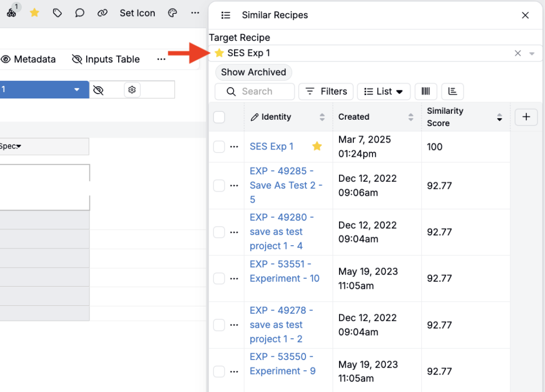The width and height of the screenshot is (545, 392).
Task: Click the Show Archived button
Action: [253, 72]
